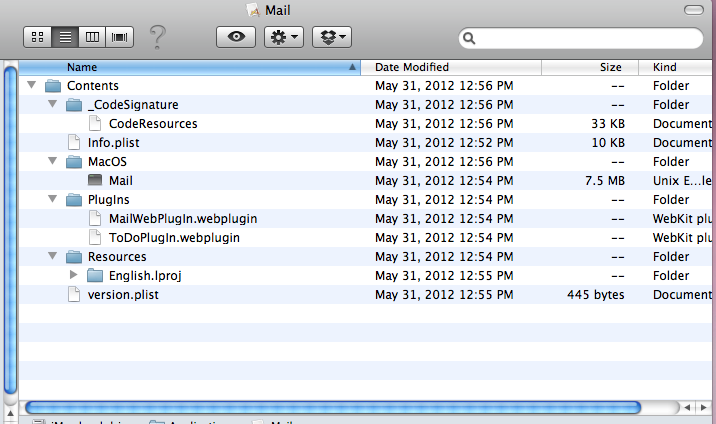Select the MailWebPlugIn.webplugin file icon
Viewport: 716px width, 424px height.
pyautogui.click(x=95, y=218)
